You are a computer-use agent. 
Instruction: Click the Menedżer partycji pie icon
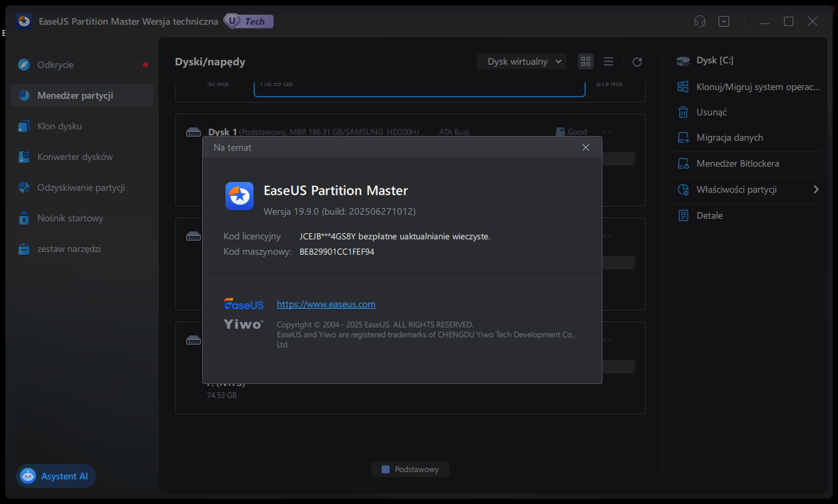tap(24, 95)
